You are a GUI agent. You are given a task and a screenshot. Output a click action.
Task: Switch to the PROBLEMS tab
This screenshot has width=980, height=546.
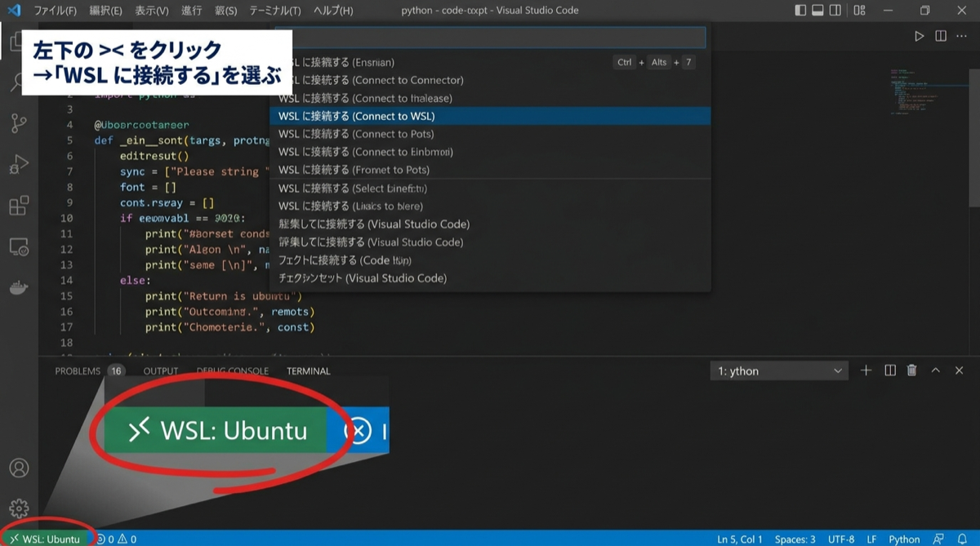[78, 371]
